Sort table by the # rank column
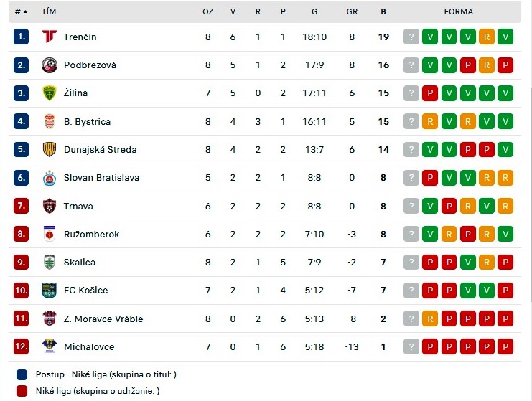 pos(21,11)
